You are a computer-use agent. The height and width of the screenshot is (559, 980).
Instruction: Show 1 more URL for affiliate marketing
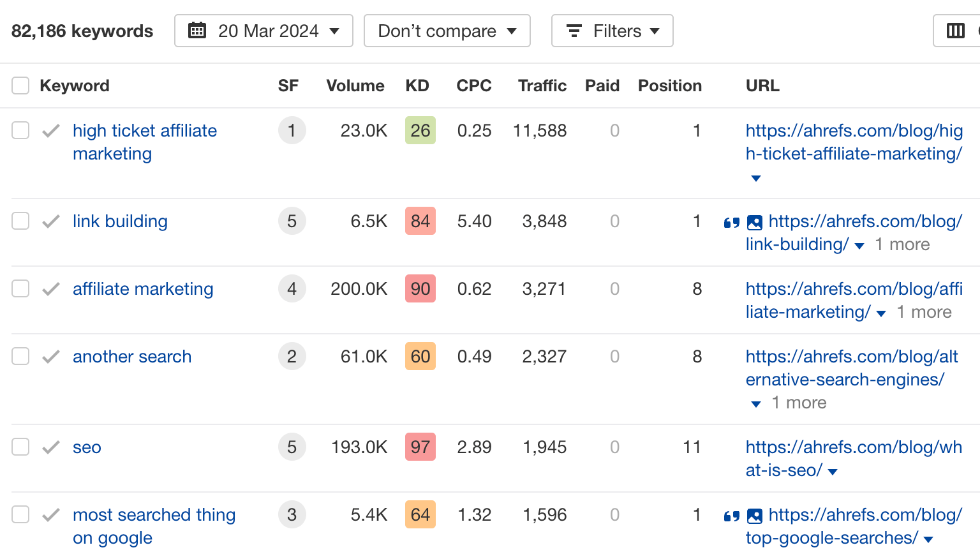[x=924, y=312]
